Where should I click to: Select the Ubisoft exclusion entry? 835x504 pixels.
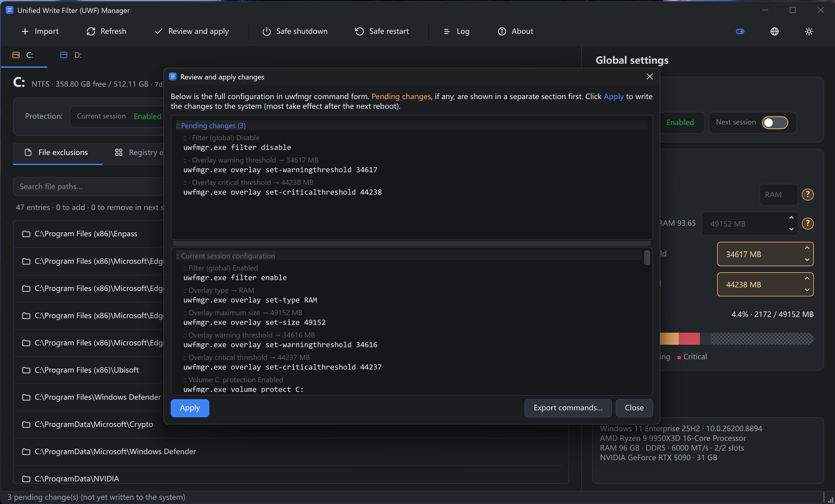(x=89, y=370)
